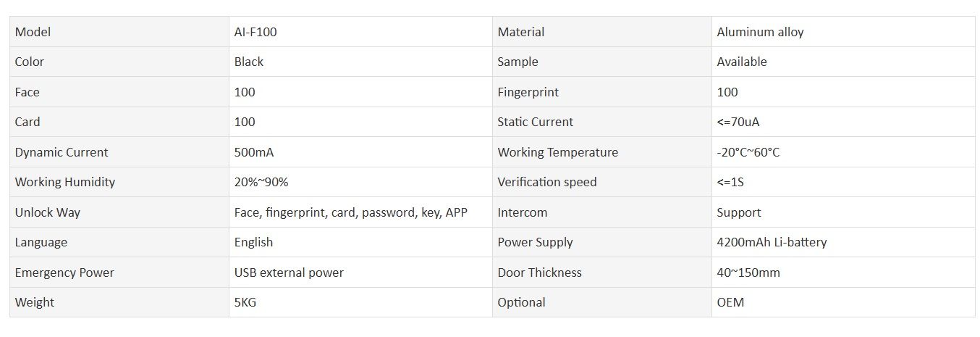Click the Working Humidity 20%~90% cell
This screenshot has height=337, width=980.
pyautogui.click(x=360, y=182)
